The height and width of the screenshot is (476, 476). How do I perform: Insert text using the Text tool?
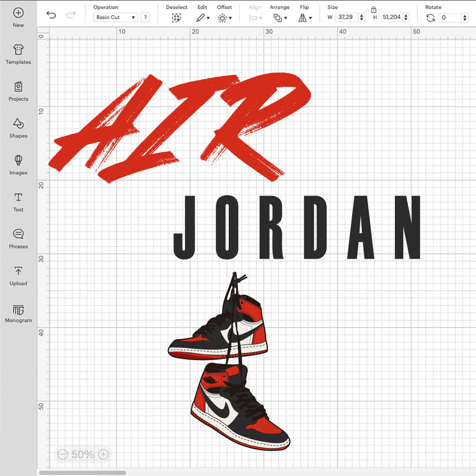point(18,202)
